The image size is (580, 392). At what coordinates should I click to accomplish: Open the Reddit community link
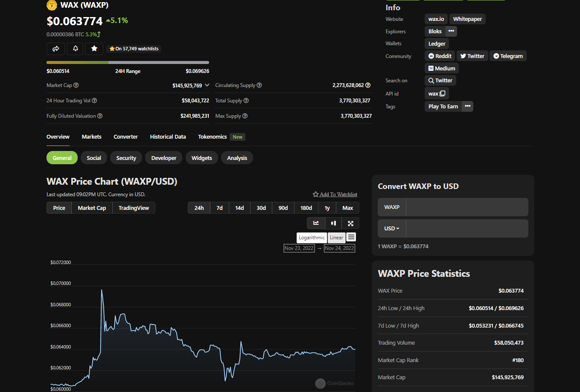coord(440,56)
